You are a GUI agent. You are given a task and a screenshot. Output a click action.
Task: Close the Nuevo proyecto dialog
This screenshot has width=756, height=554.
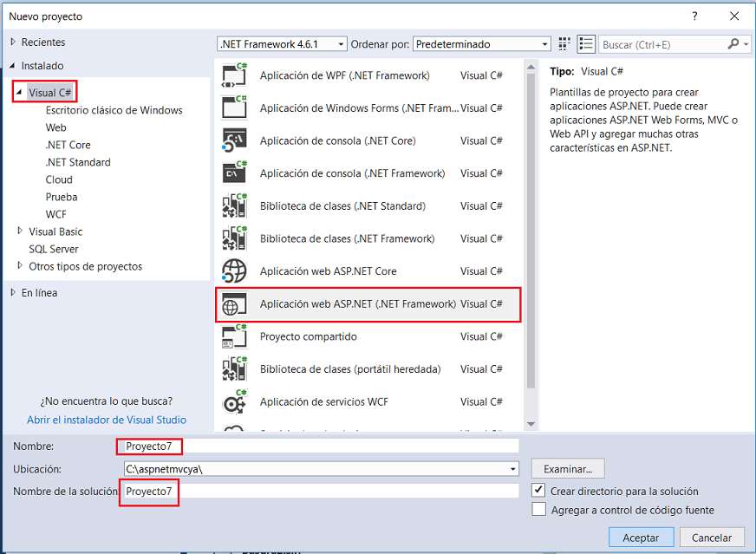(733, 16)
